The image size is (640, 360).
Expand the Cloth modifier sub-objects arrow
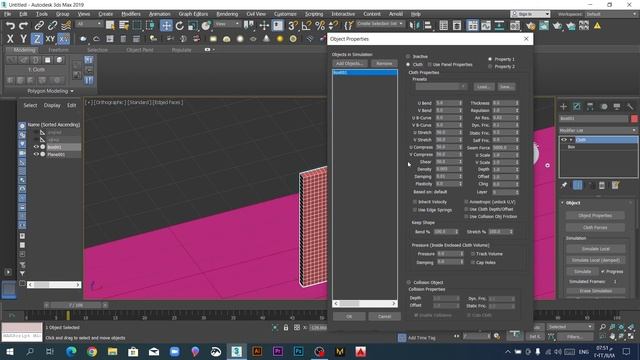click(x=571, y=140)
